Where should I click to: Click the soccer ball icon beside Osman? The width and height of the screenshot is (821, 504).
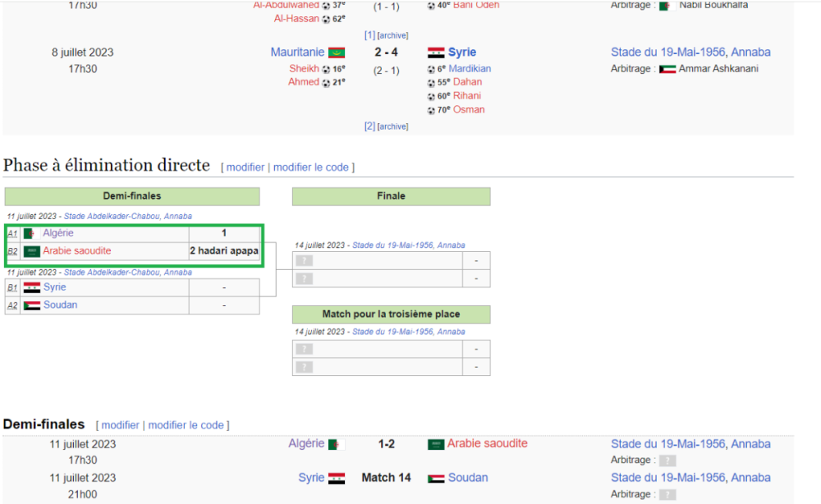click(432, 110)
